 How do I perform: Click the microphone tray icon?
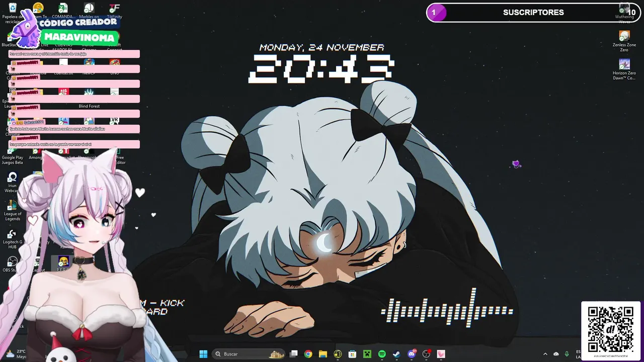point(567,354)
